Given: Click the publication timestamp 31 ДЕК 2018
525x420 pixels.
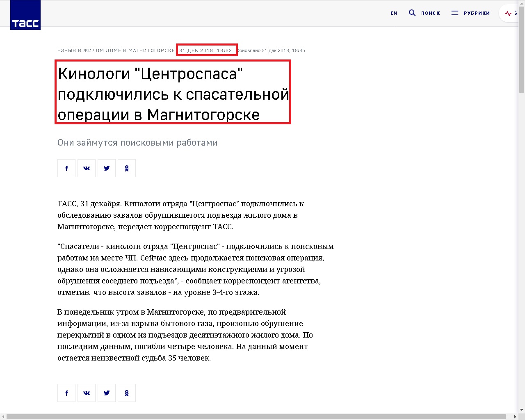Looking at the screenshot, I should 206,50.
